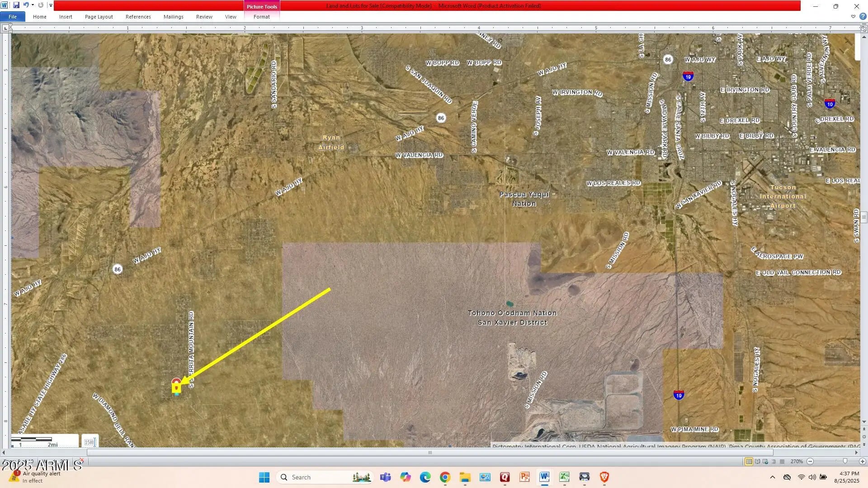Click the tab stop selector at ruler corner
Screen dimensions: 868x488
(5, 28)
